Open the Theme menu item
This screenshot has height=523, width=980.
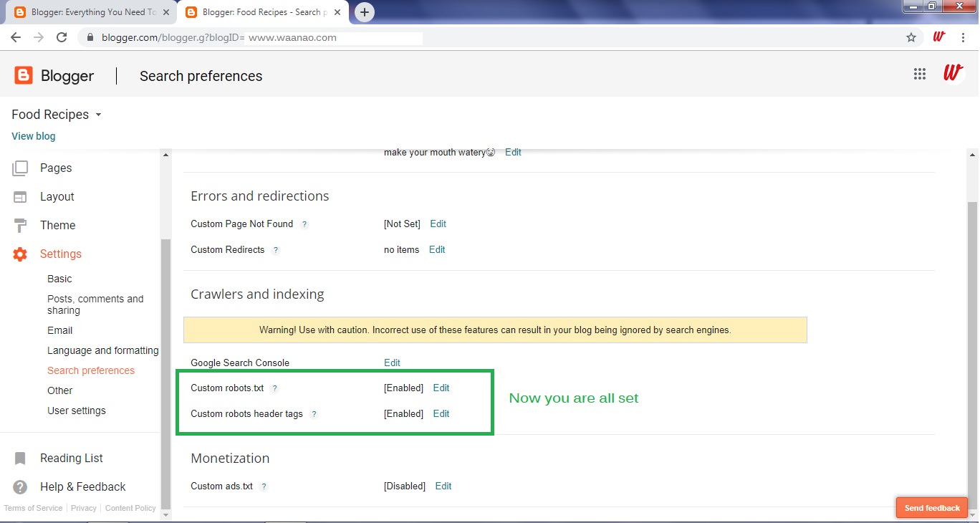[x=57, y=226]
